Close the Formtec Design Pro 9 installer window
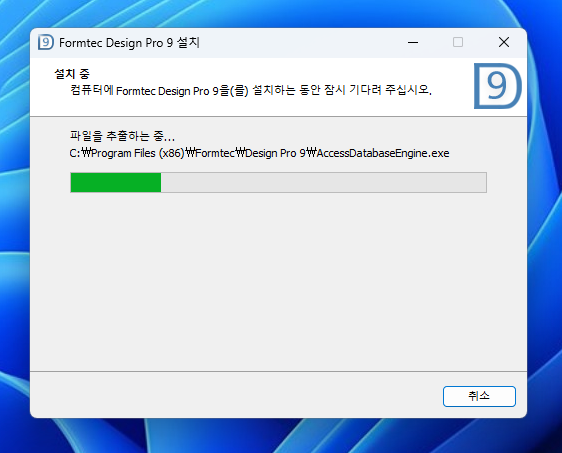The image size is (562, 453). 504,42
